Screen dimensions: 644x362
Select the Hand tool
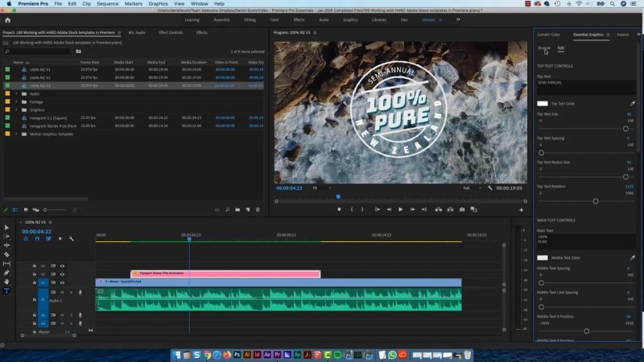coord(6,282)
